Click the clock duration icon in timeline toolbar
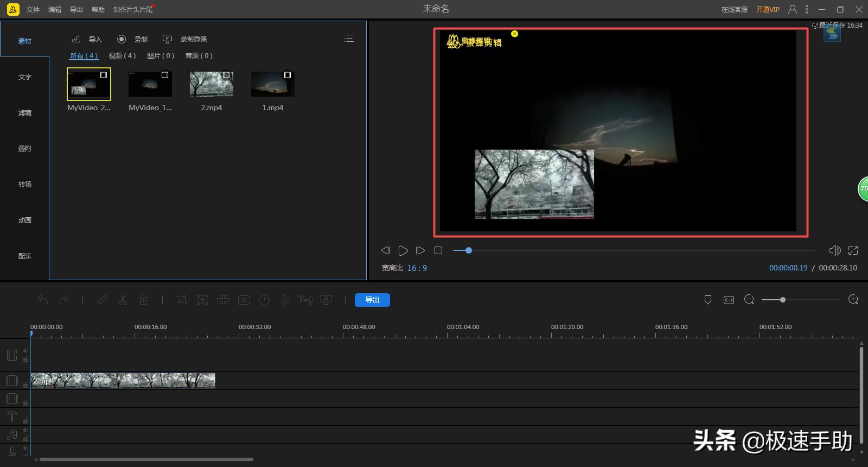The height and width of the screenshot is (467, 868). (264, 300)
